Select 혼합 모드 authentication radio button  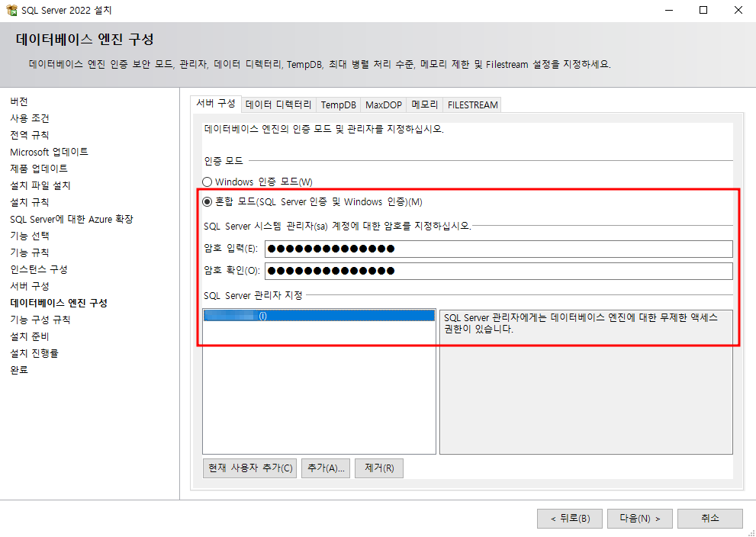point(207,202)
